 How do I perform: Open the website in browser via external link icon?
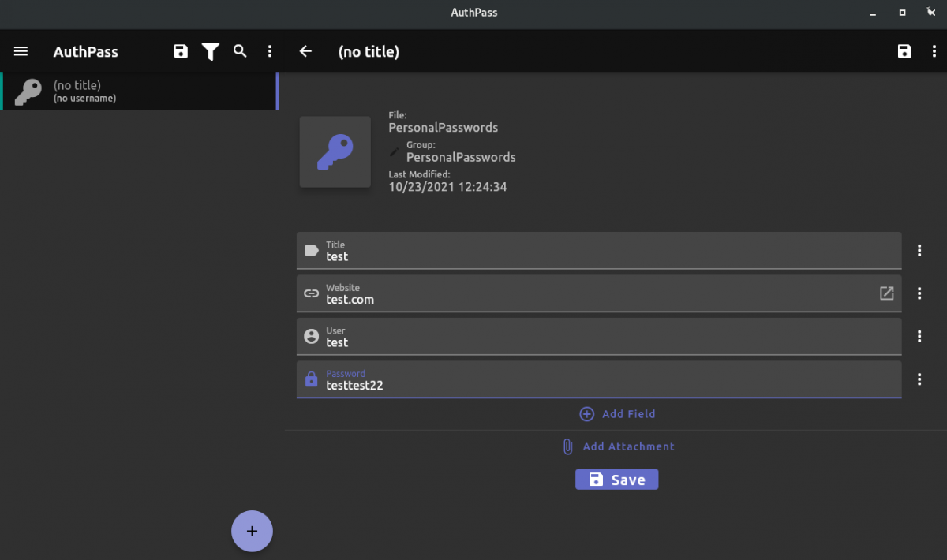tap(886, 293)
